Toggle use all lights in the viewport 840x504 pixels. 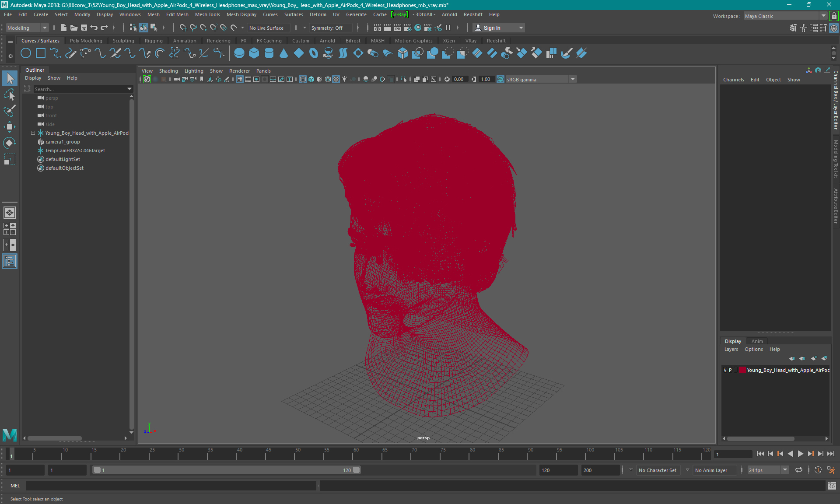345,79
